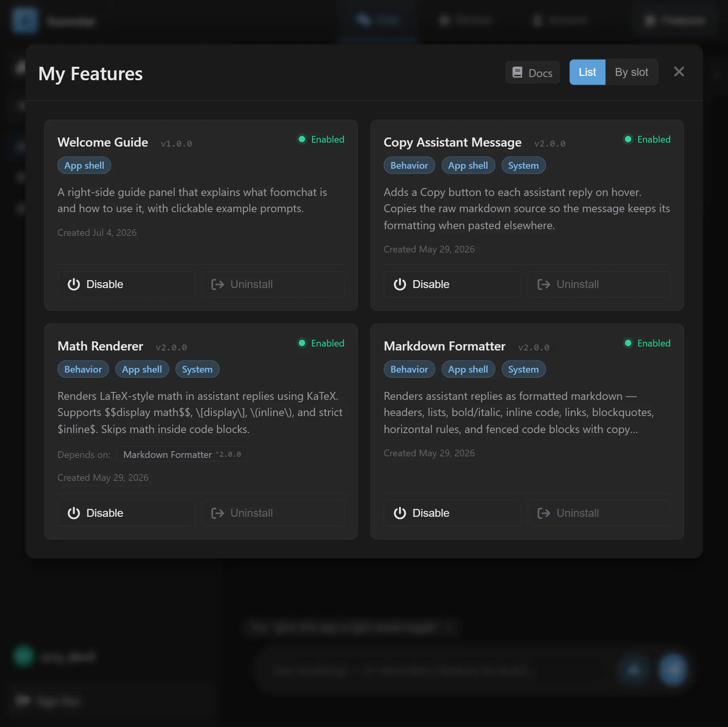This screenshot has width=728, height=727.
Task: Click the v2.0.0 version of Math Renderer
Action: tap(171, 348)
